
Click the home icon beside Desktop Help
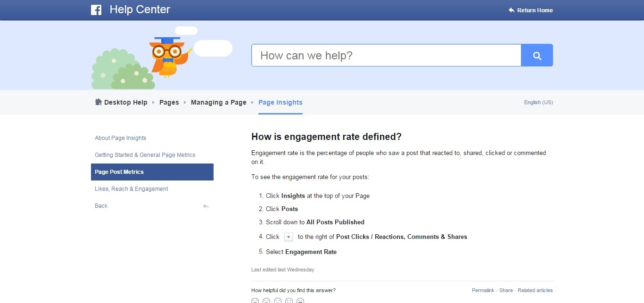tap(99, 102)
